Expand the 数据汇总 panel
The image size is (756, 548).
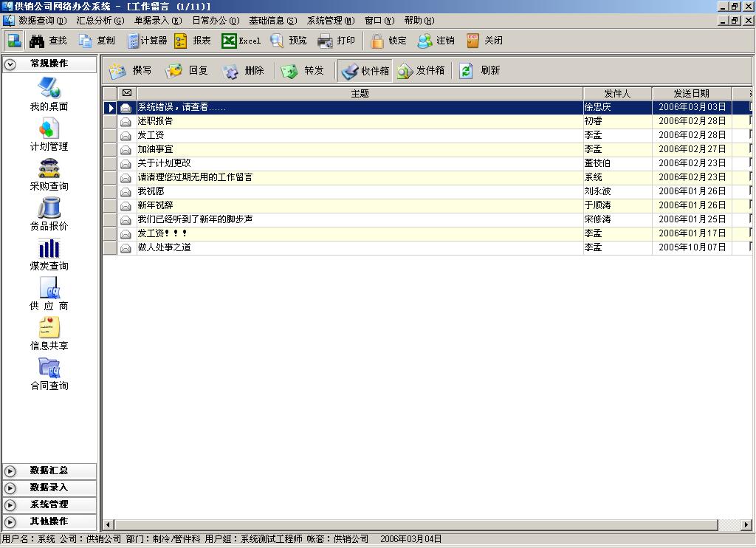(49, 470)
